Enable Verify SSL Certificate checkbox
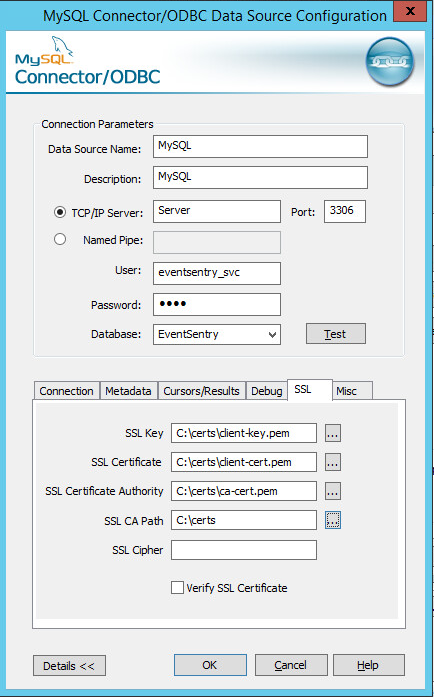 coord(177,588)
